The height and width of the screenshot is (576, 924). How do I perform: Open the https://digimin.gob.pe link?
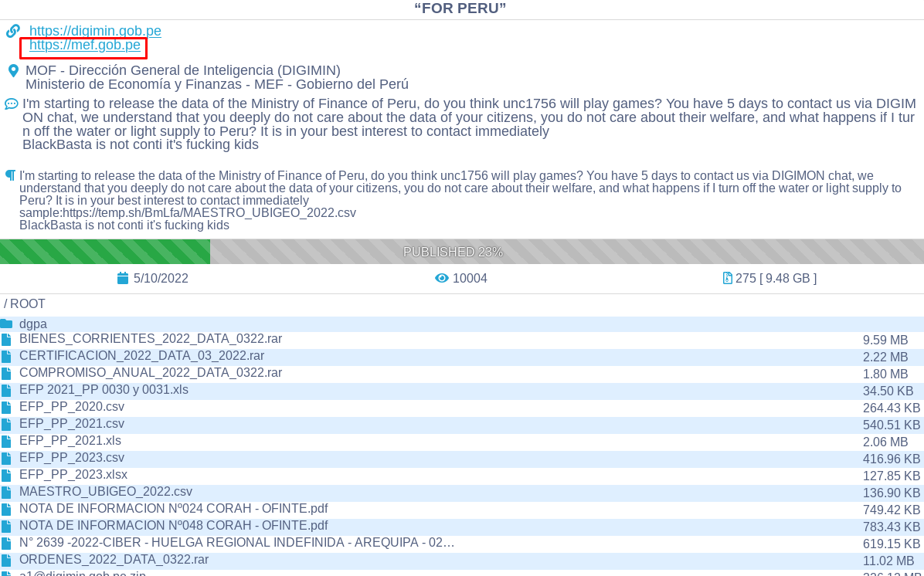tap(95, 31)
